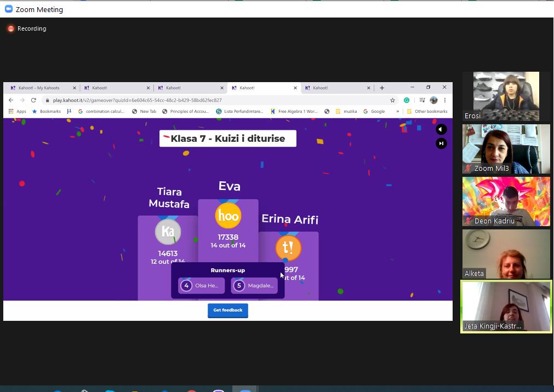Click the skip-forward icon below the speaker
Screen dimensions: 554x392
(441, 143)
